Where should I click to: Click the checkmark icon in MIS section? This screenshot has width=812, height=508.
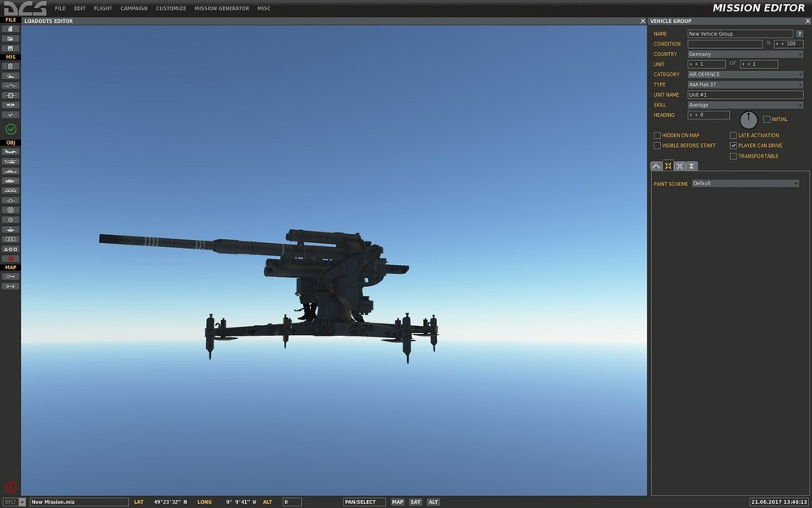pyautogui.click(x=11, y=115)
